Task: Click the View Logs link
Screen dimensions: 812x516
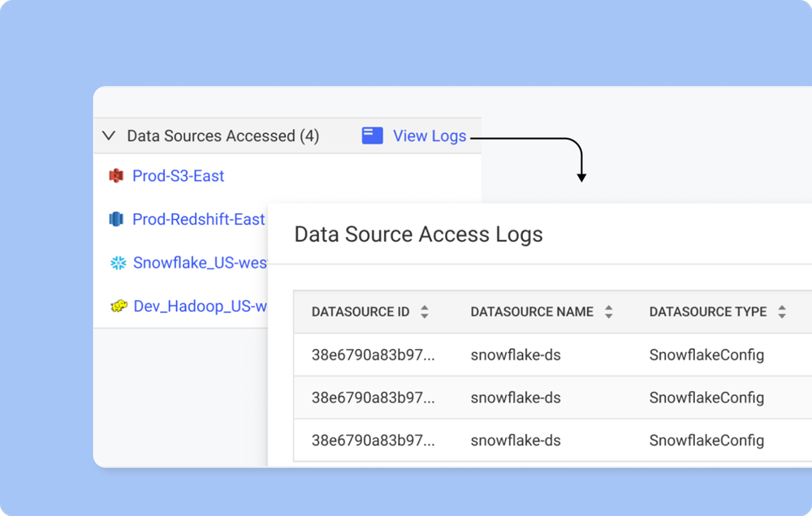Action: (429, 135)
